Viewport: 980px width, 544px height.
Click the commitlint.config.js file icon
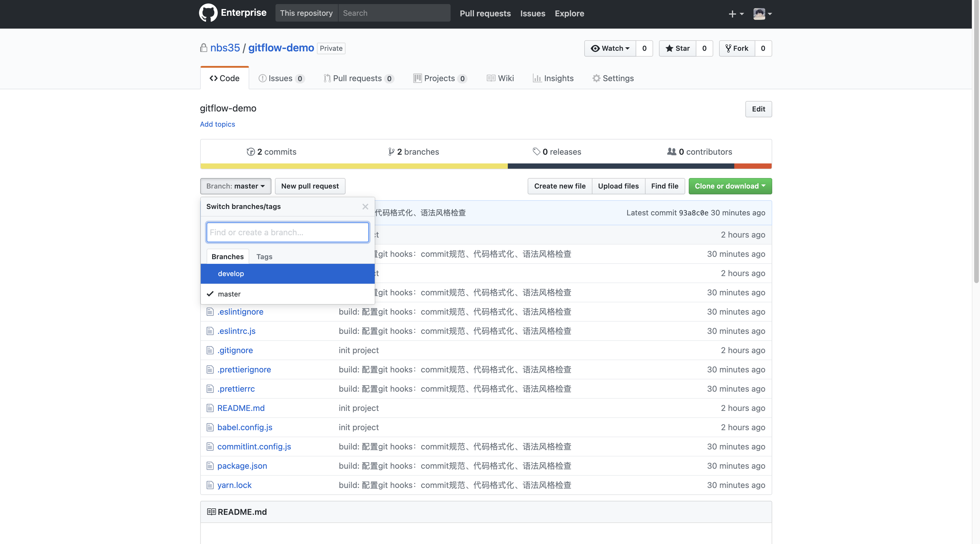tap(210, 447)
